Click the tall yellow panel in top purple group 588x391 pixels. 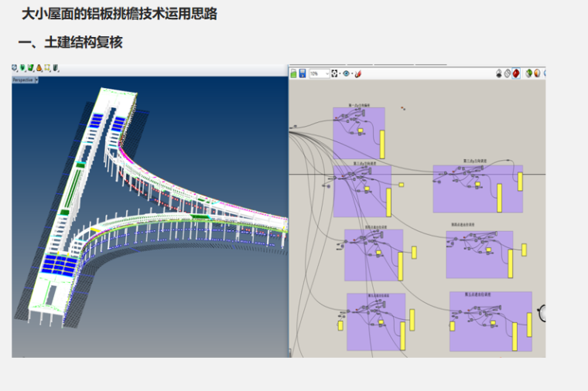[382, 143]
